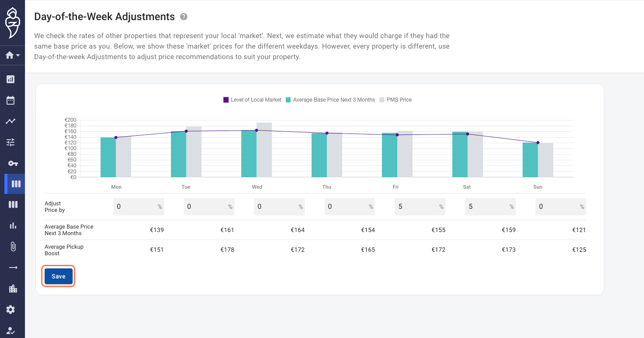Click the Wednesday adjust price percent field

pyautogui.click(x=280, y=207)
